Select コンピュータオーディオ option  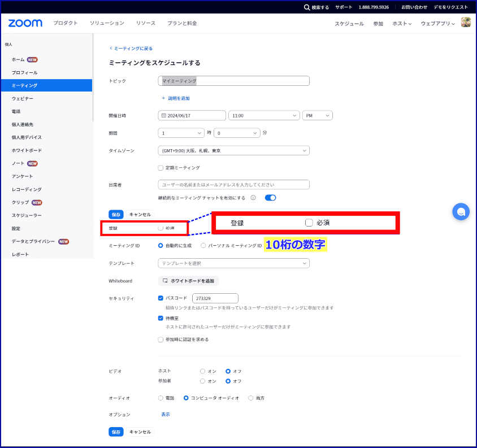186,398
